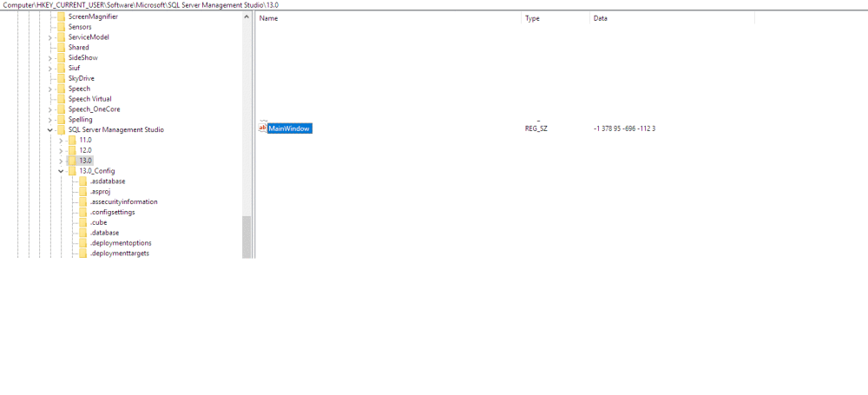Select the ServiceModel tree item
This screenshot has height=395, width=868.
[x=89, y=37]
